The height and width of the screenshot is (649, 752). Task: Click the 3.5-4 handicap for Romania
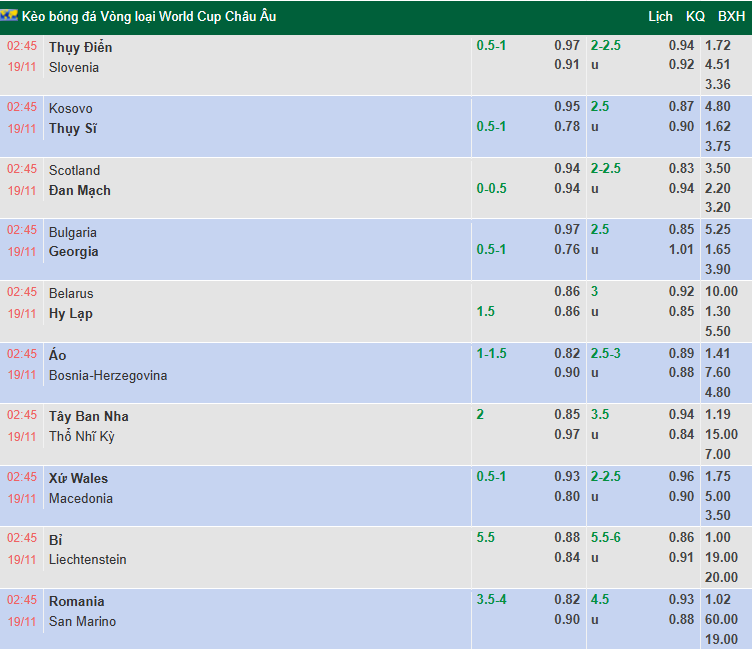[492, 600]
